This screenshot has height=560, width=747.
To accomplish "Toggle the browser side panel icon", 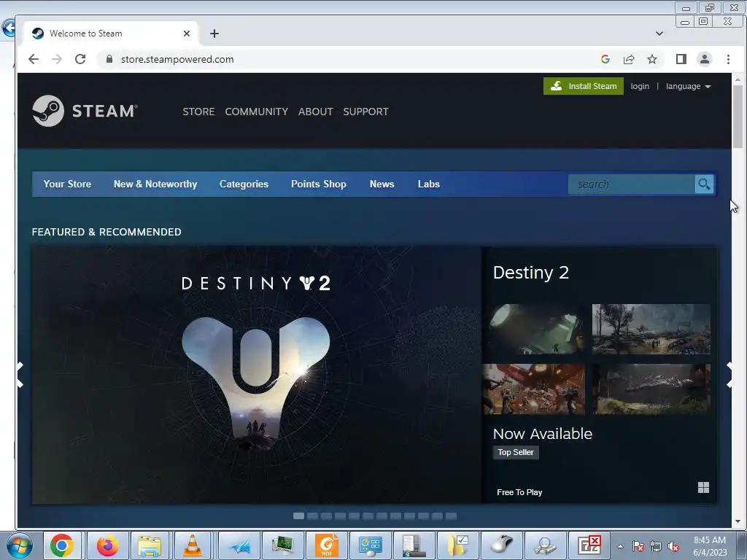I will [x=681, y=59].
